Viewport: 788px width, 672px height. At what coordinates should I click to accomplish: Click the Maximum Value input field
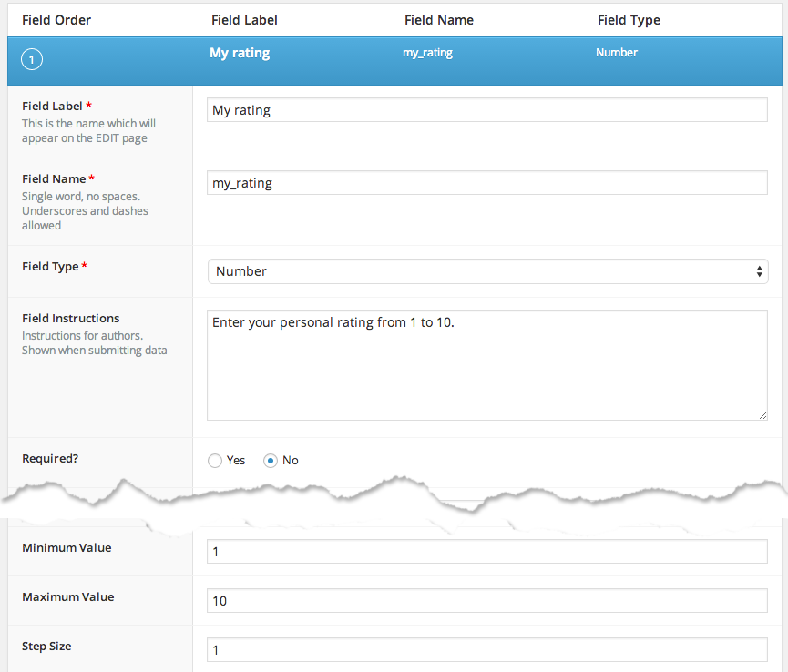[486, 601]
